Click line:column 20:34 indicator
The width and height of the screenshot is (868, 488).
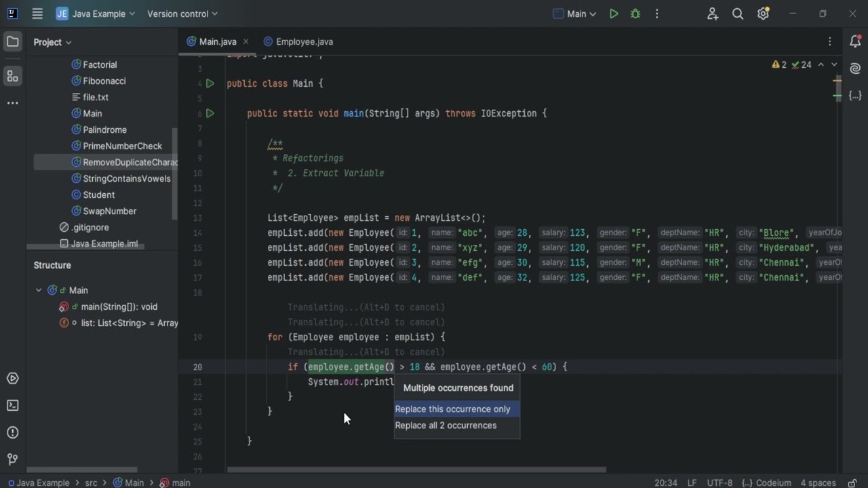point(666,483)
